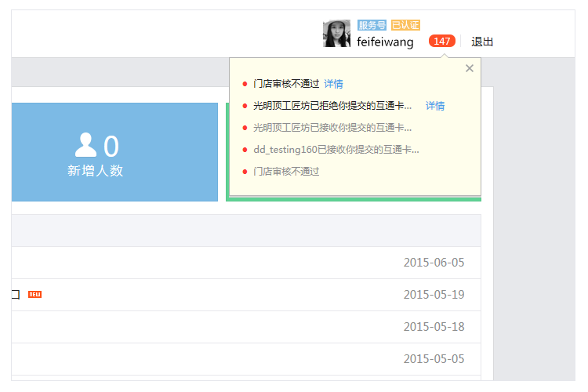Click the feifeiwang profile avatar
588x392 pixels.
[336, 34]
